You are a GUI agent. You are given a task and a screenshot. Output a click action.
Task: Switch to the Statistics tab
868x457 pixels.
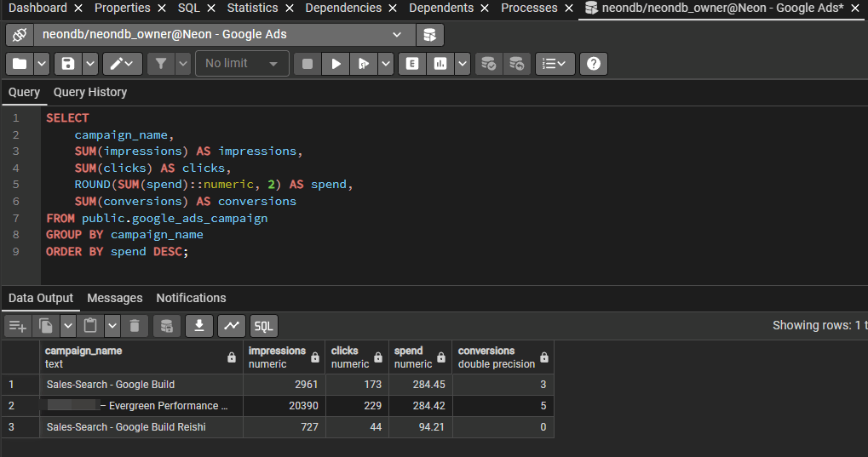(x=252, y=8)
